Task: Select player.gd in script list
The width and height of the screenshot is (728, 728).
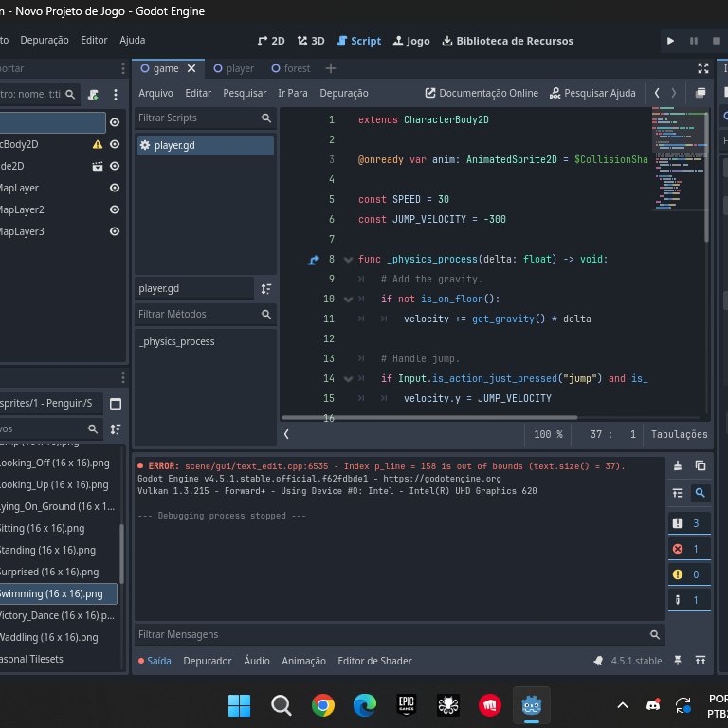Action: point(205,145)
